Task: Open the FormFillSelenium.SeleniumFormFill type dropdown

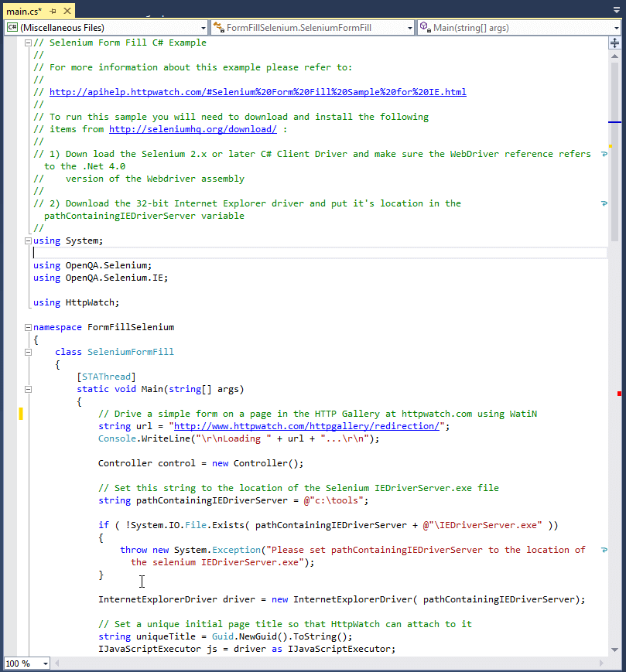Action: pos(409,27)
